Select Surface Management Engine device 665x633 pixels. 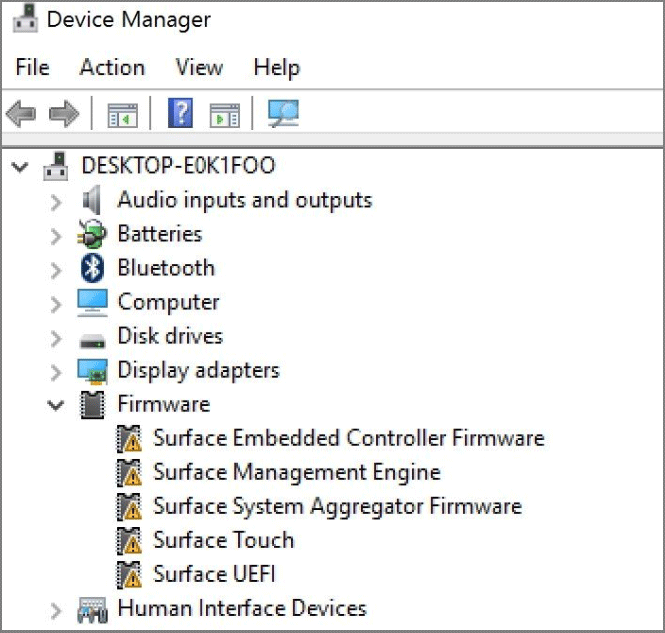(x=297, y=472)
